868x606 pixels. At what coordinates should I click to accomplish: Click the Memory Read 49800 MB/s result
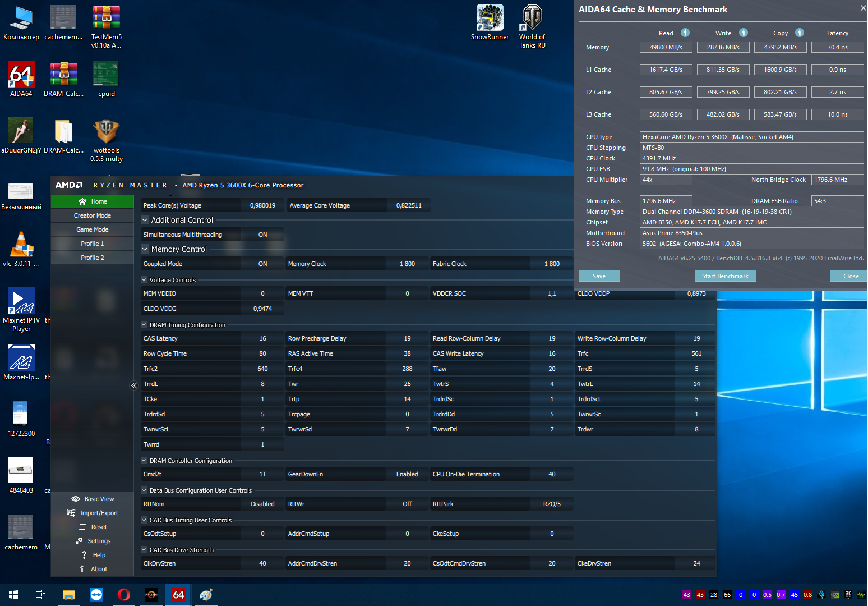666,47
